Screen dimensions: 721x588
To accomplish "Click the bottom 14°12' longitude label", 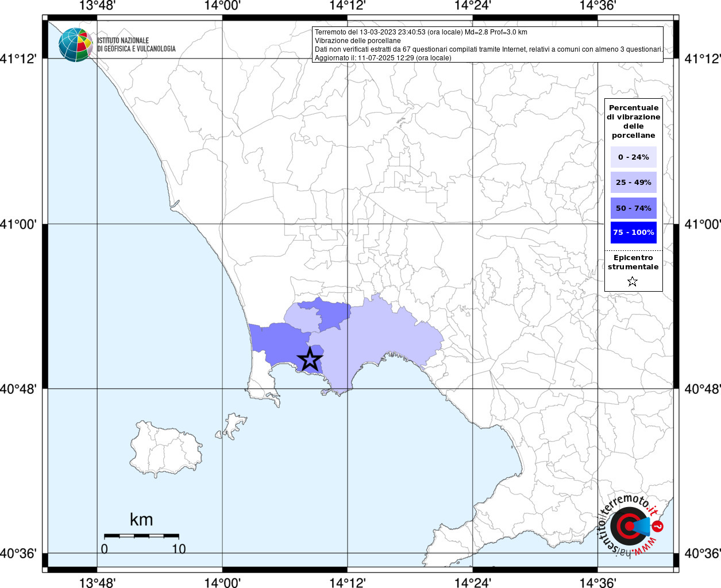I will click(348, 582).
